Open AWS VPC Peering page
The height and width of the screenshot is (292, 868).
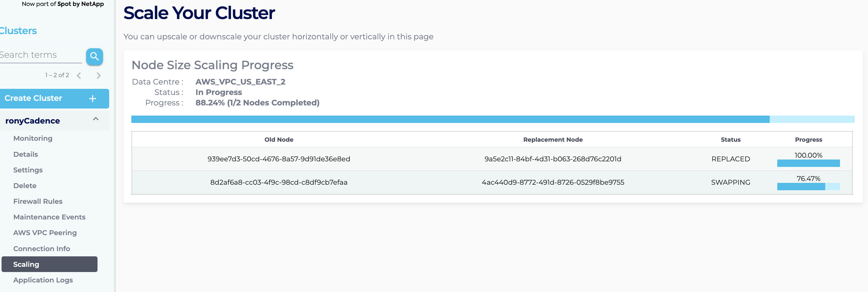(45, 233)
